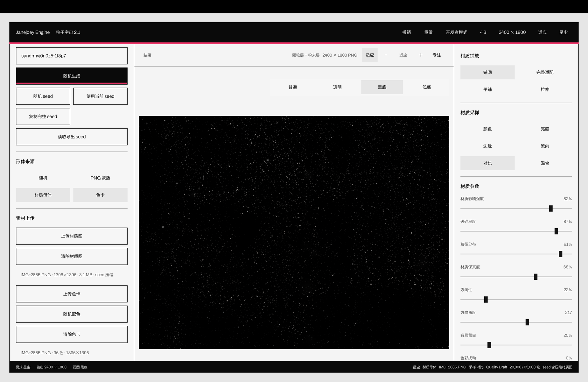Toggle 材质母体 shape source
The image size is (588, 382).
point(43,195)
